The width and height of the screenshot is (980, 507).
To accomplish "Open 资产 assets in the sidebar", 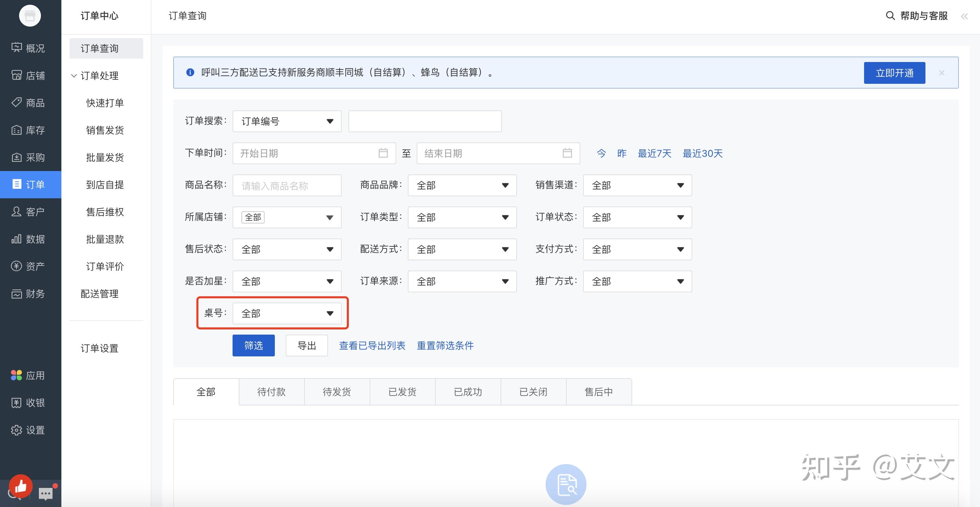I will point(30,266).
